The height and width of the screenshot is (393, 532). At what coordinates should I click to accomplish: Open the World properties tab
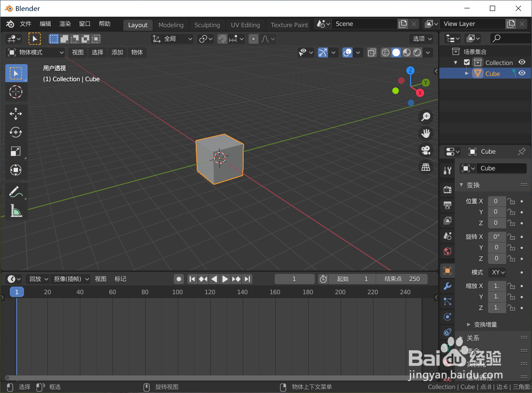click(x=447, y=251)
